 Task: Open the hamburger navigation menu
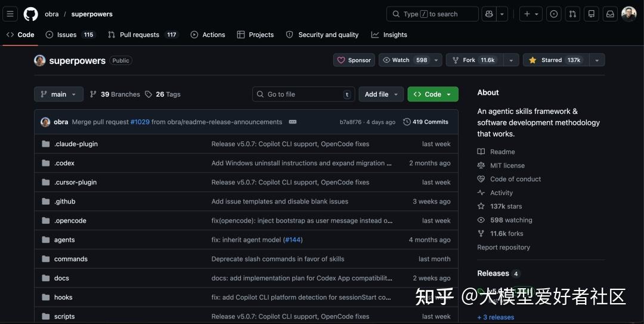tap(10, 14)
